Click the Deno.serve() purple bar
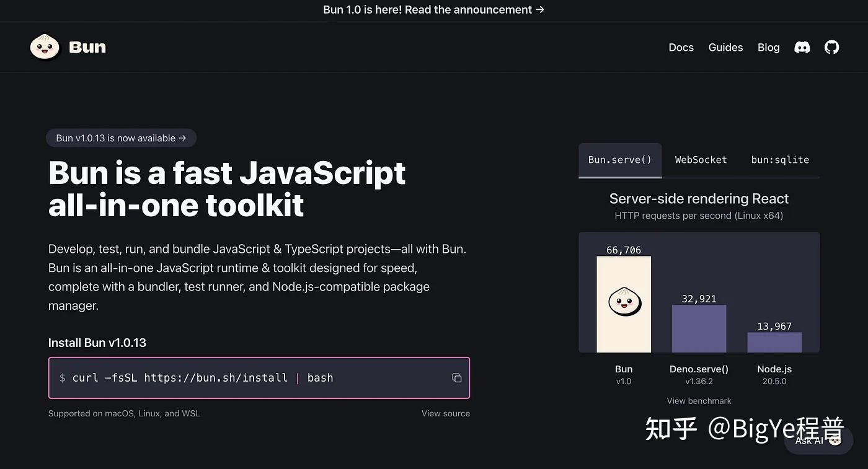The image size is (868, 469). (x=699, y=329)
